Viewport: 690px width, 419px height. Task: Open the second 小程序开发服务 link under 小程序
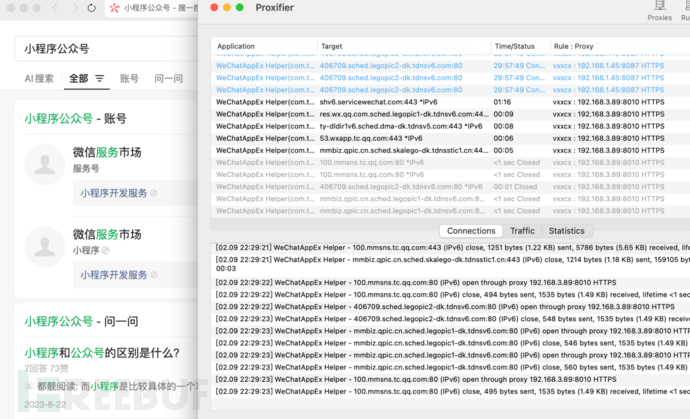coord(114,275)
